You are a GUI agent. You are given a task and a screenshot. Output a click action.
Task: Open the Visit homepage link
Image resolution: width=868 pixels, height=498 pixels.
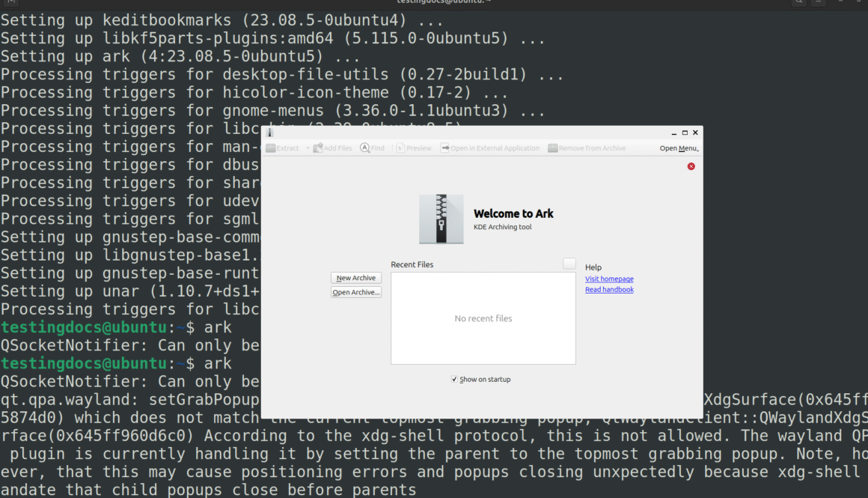click(609, 279)
